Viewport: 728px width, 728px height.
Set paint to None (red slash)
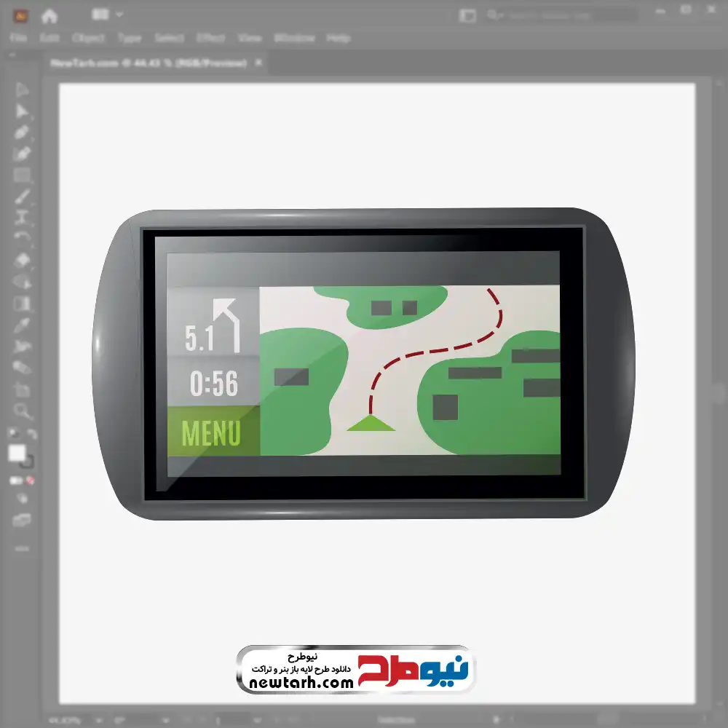pos(30,480)
